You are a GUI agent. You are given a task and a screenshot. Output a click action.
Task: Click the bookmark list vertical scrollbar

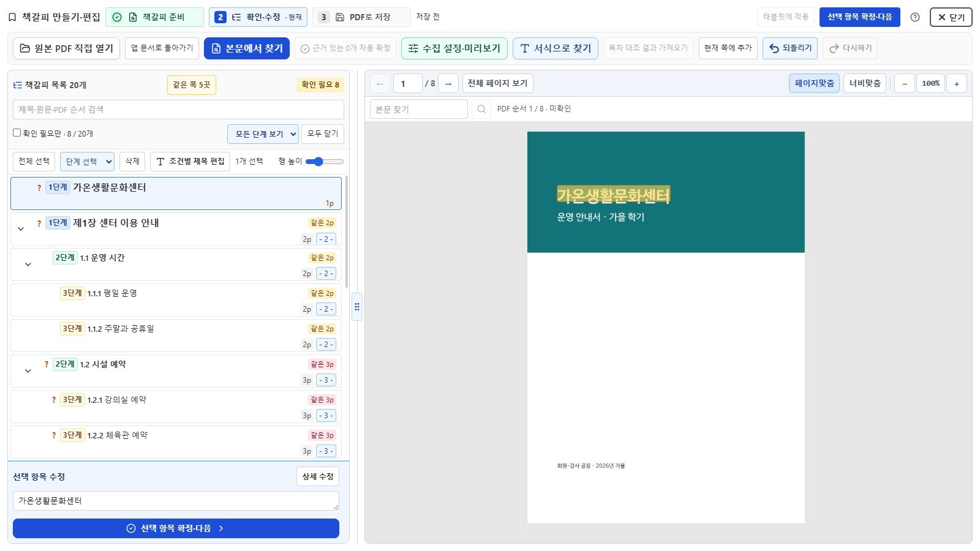pos(347,233)
